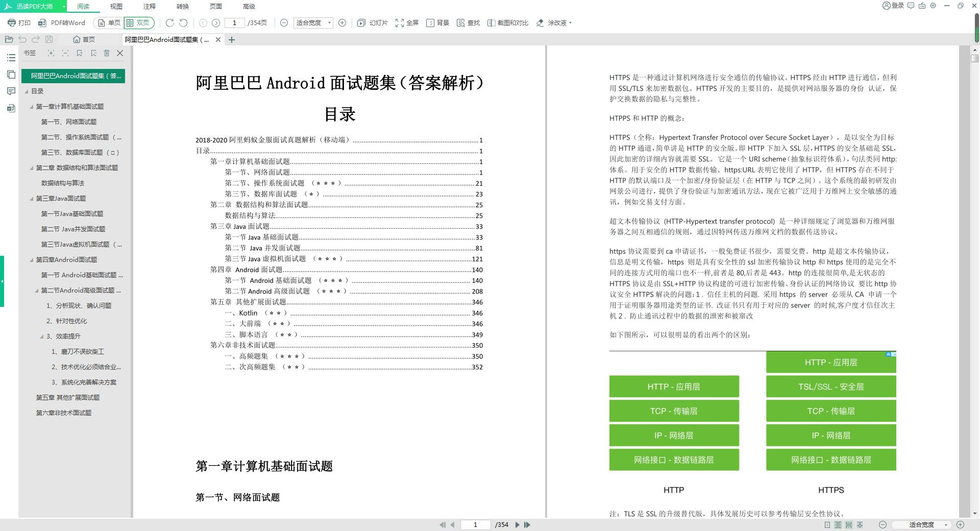Click the vertical scrollbar thumb at the right
Screen dimensions: 980x531
click(974, 58)
